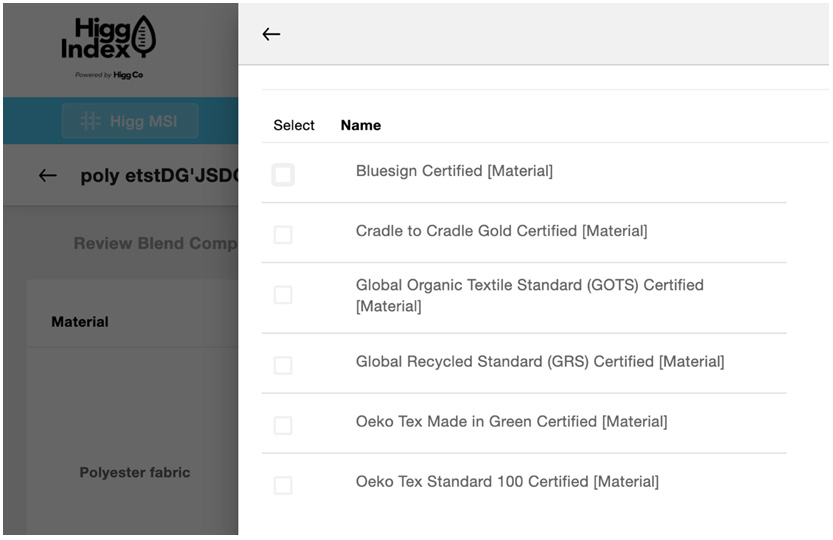
Task: Click the poly etstDG'JSD title
Action: [159, 176]
